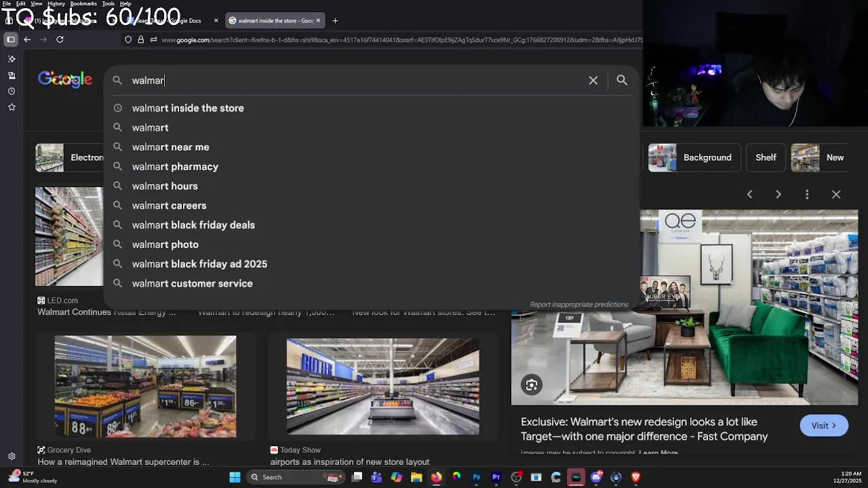This screenshot has width=868, height=488.
Task: Open Today Show airports inspiration result
Action: (x=350, y=462)
